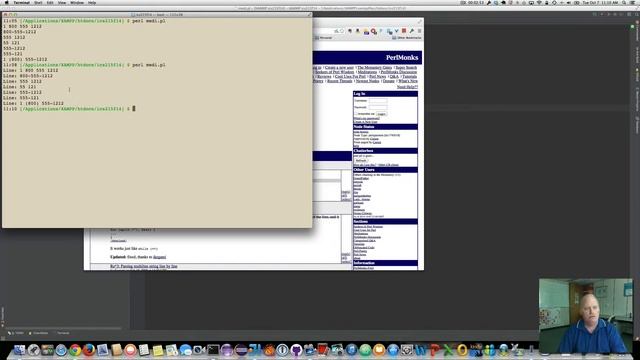This screenshot has height=360, width=640.
Task: Open the Super Search link
Action: pyautogui.click(x=406, y=67)
